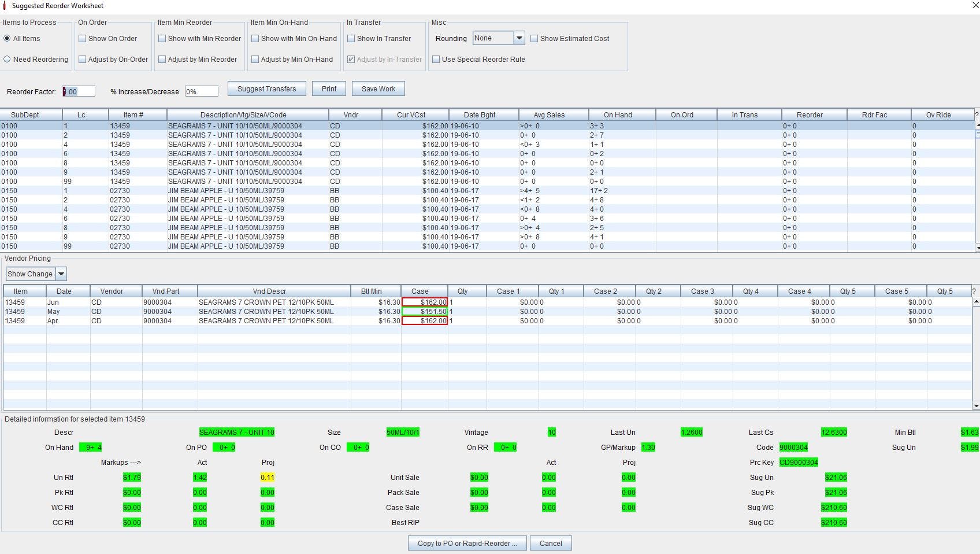Click "Copy to PO or Rapid-Reorder"
Image resolution: width=980 pixels, height=554 pixels.
[467, 542]
